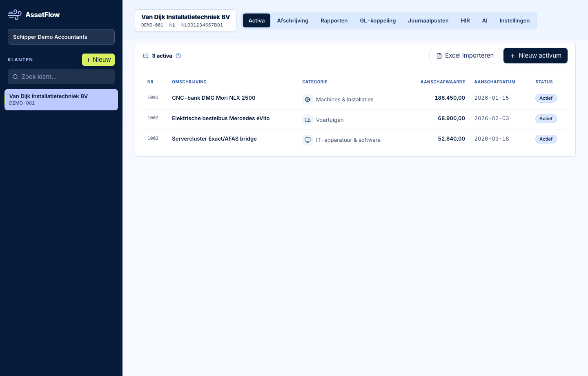Screen dimensions: 588x376
Task: Focus the Zoek klant search field
Action: [61, 77]
